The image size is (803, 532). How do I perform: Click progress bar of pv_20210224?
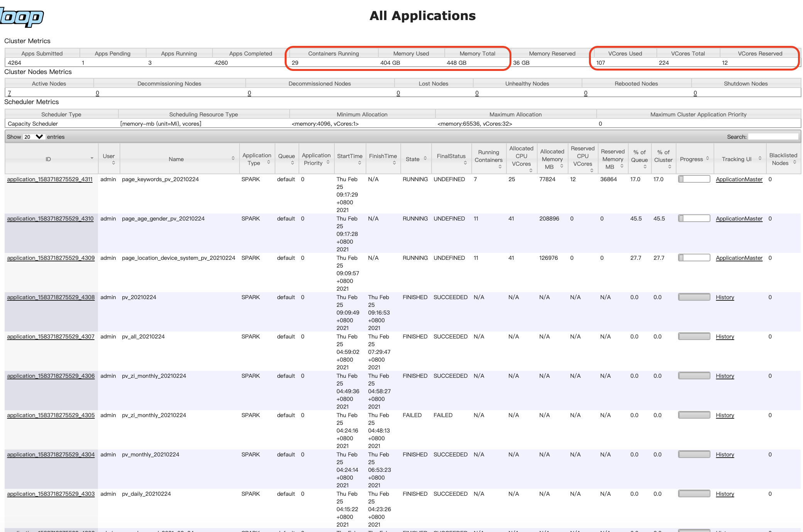(x=694, y=297)
